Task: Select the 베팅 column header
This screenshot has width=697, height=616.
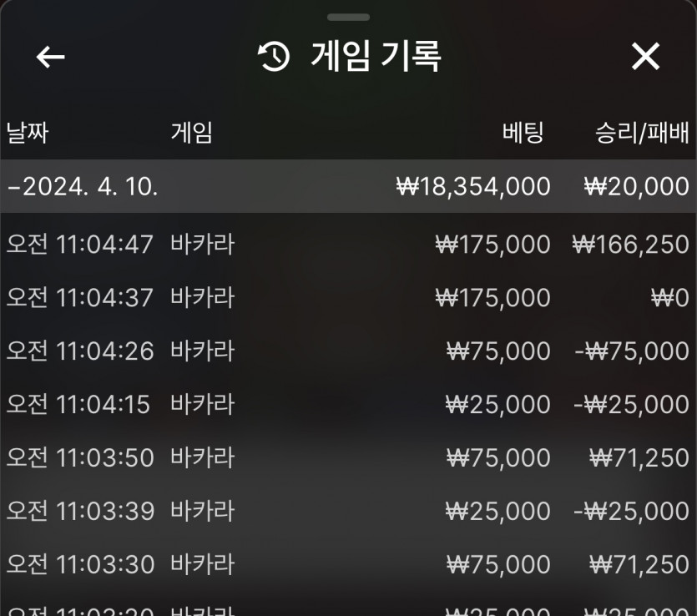Action: pos(523,133)
